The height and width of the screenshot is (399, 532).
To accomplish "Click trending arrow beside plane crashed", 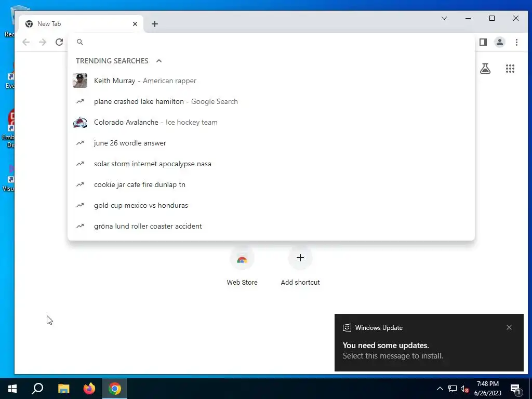I will coord(80,101).
